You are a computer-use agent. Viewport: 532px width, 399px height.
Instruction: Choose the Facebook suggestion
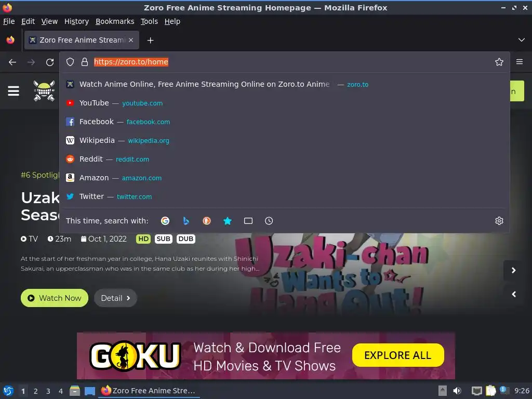(285, 122)
